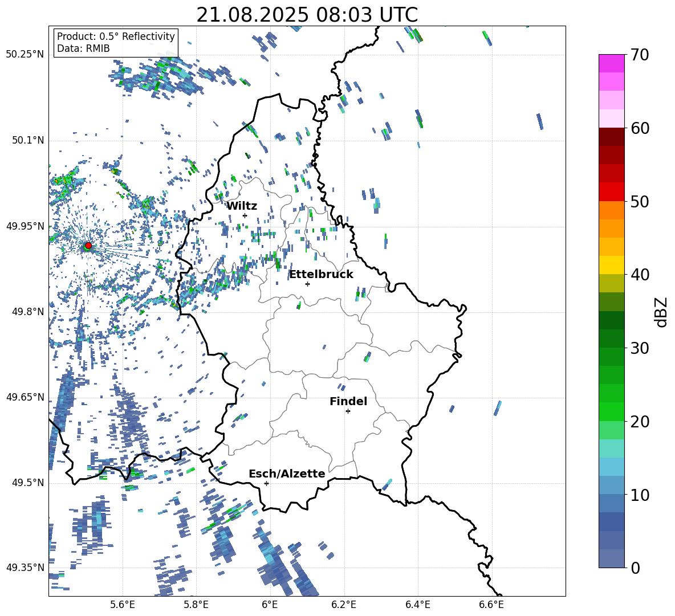The height and width of the screenshot is (616, 675).
Task: Click the Wiltz station cross marker
Action: [x=245, y=215]
